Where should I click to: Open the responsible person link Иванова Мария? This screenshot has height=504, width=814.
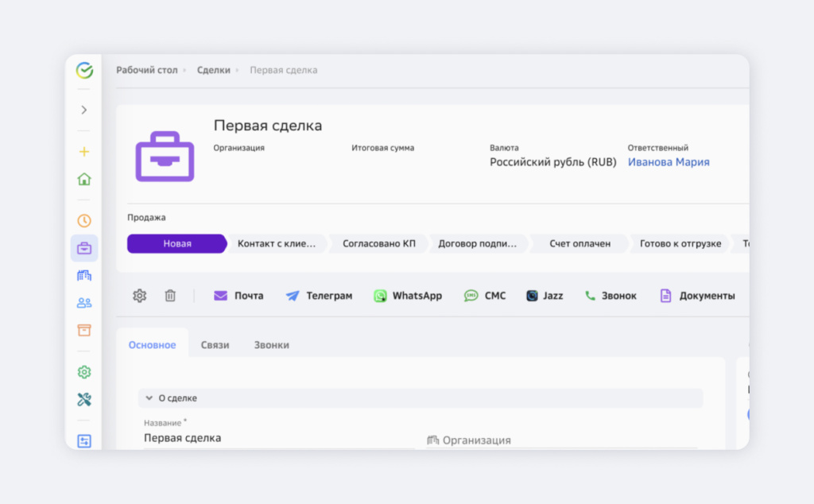click(669, 162)
